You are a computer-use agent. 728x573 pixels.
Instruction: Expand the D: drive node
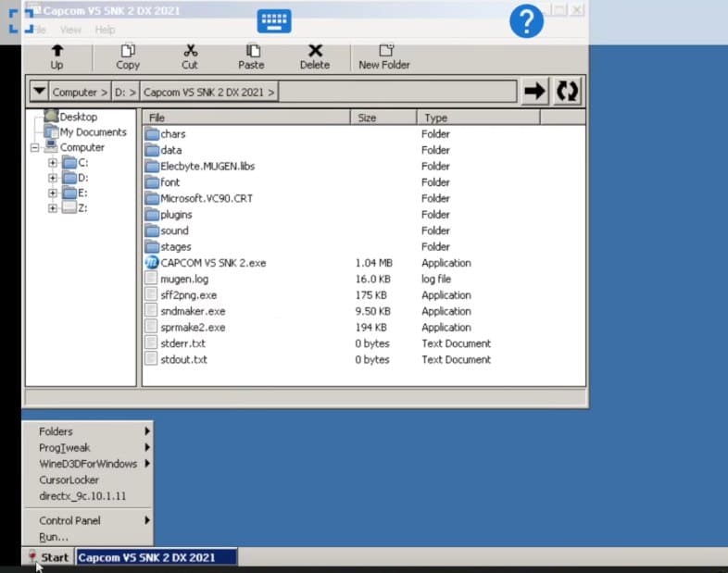pyautogui.click(x=53, y=178)
